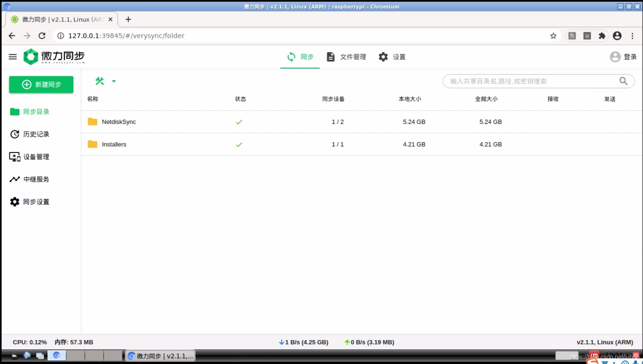Open the hamburger side menu
643x364 pixels.
pyautogui.click(x=13, y=57)
